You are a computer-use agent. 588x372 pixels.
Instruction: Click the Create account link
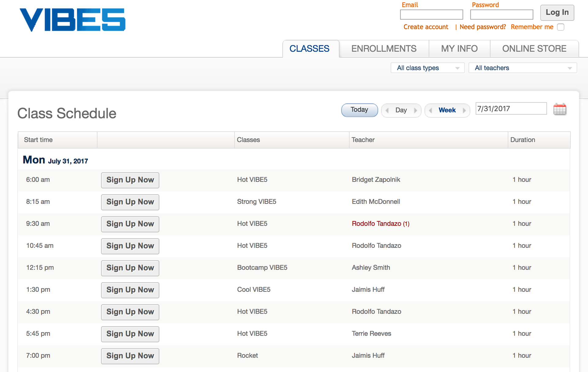[x=426, y=27]
